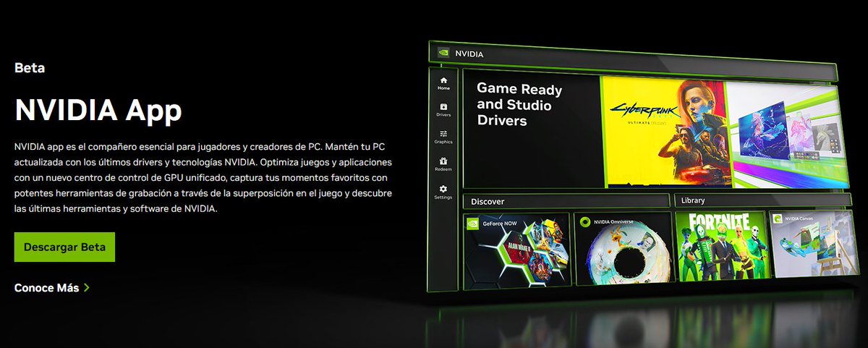This screenshot has height=348, width=868.
Task: Click the NVIDIA logo in the title bar
Action: [443, 53]
